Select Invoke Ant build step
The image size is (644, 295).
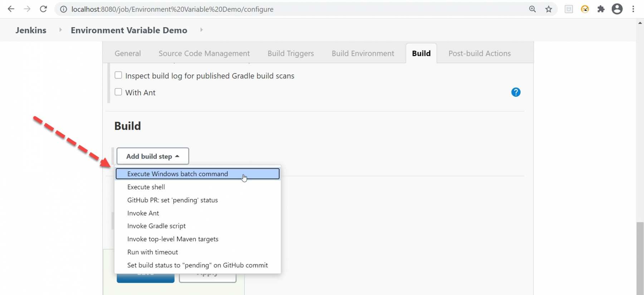pos(197,213)
